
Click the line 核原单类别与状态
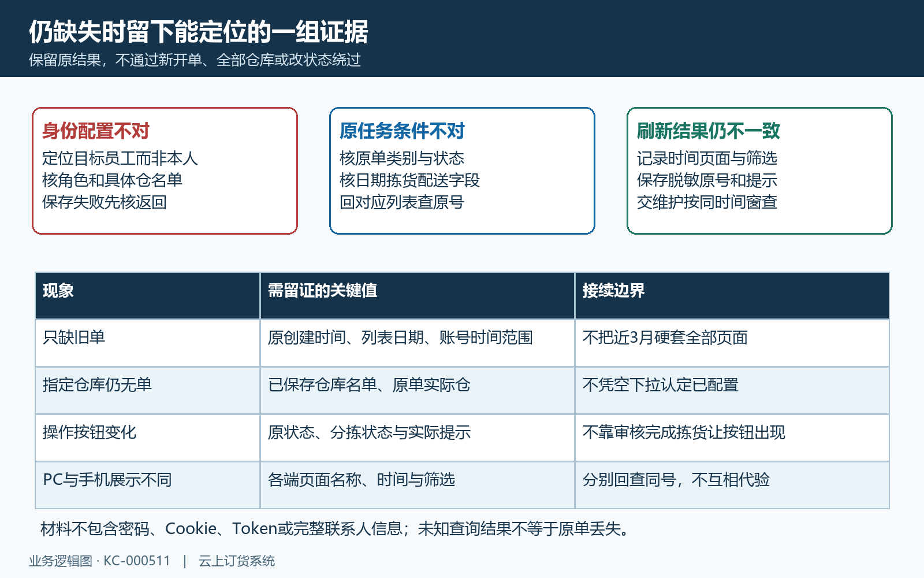(402, 158)
